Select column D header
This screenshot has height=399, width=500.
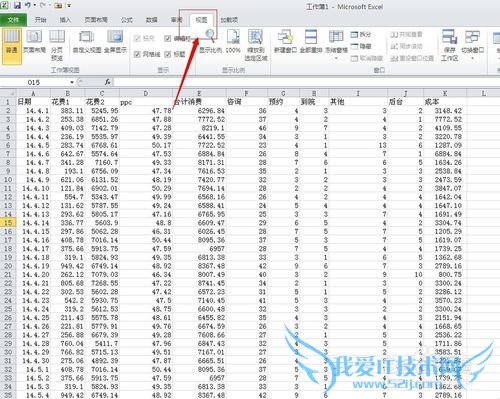146,93
